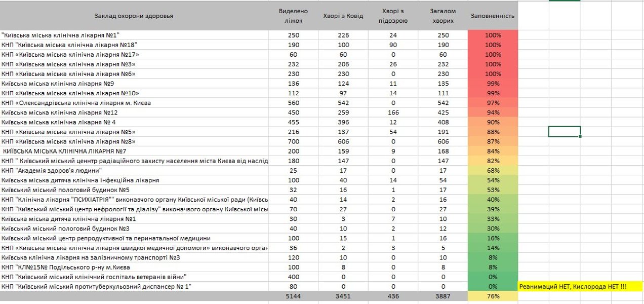This screenshot has width=644, height=304.
Task: Click the total beds cell showing 5144
Action: click(293, 296)
